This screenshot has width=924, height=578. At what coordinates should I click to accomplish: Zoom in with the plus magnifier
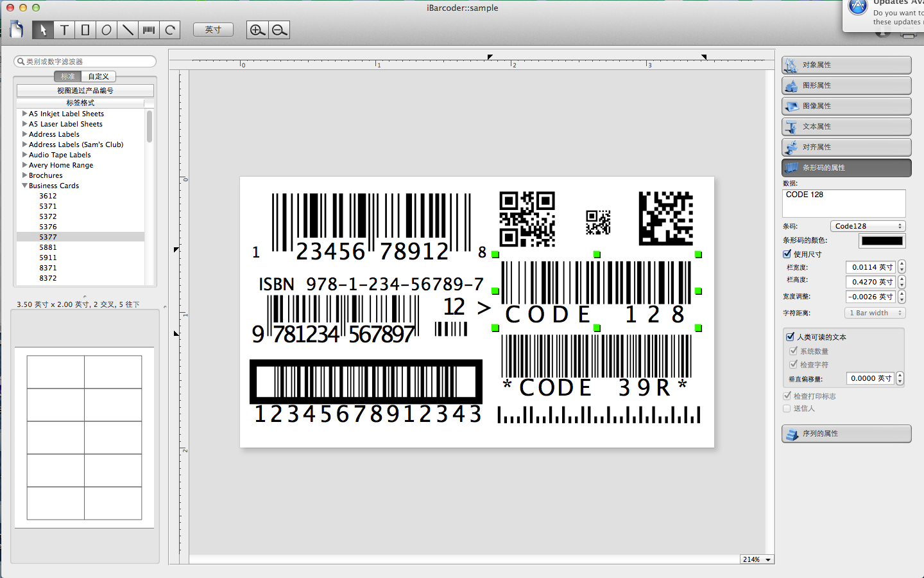[x=257, y=30]
